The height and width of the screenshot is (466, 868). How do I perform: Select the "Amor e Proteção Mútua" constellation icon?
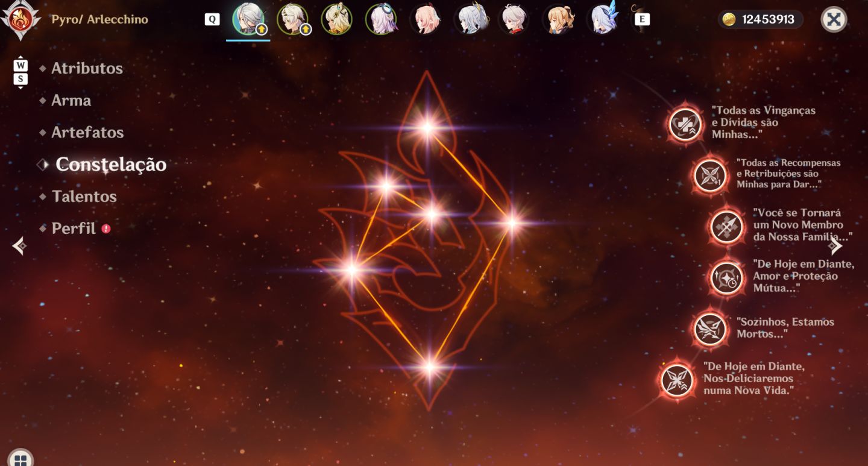point(727,278)
